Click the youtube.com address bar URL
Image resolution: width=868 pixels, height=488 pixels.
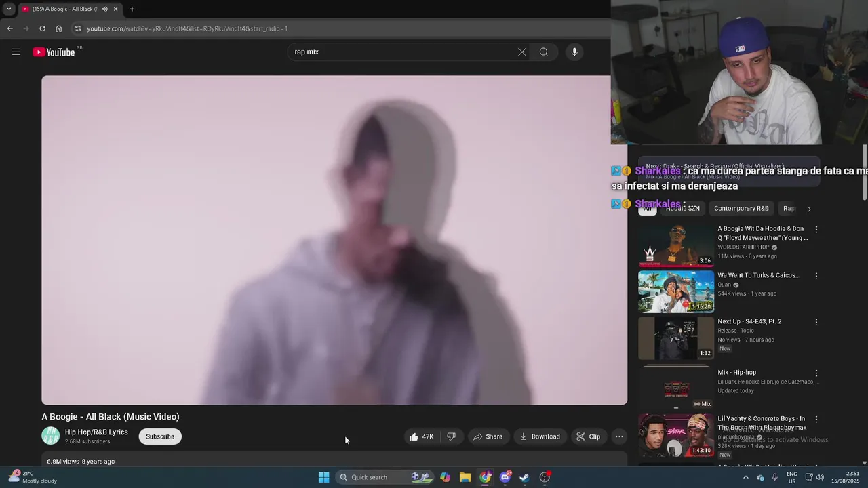pyautogui.click(x=187, y=28)
